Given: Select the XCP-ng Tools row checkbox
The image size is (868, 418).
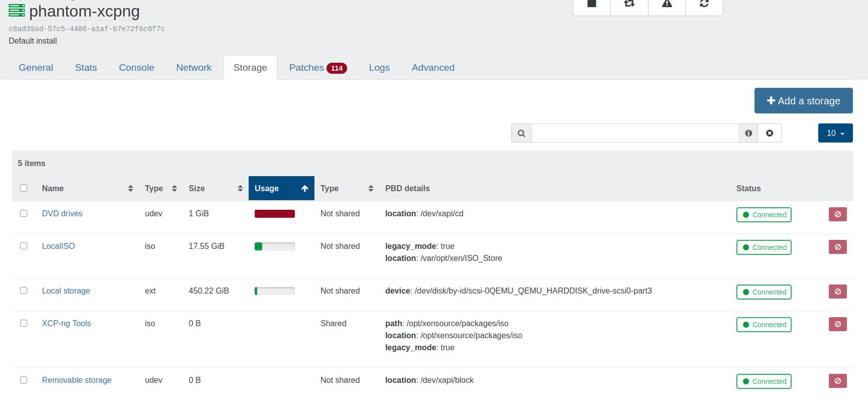Looking at the screenshot, I should 24,323.
